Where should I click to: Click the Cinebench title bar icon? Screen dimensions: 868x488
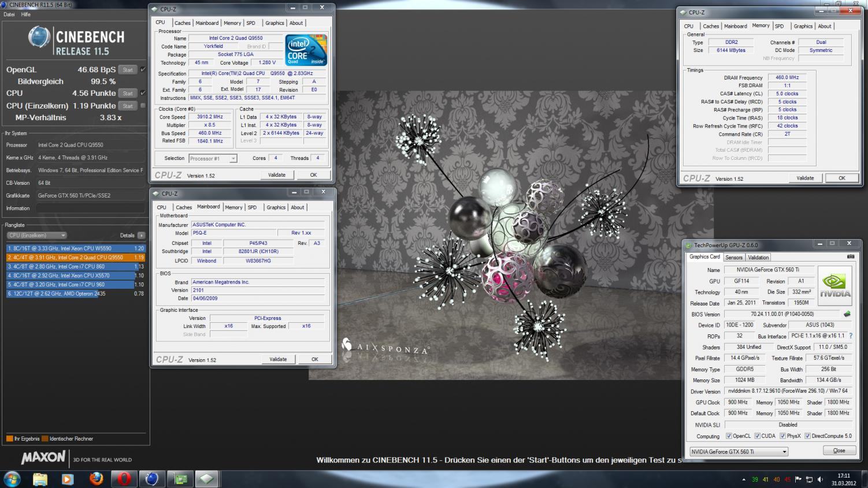pos(5,5)
